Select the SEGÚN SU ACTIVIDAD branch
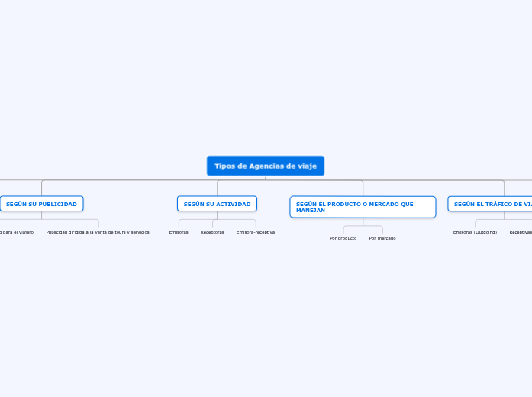This screenshot has height=397, width=532. (x=217, y=204)
